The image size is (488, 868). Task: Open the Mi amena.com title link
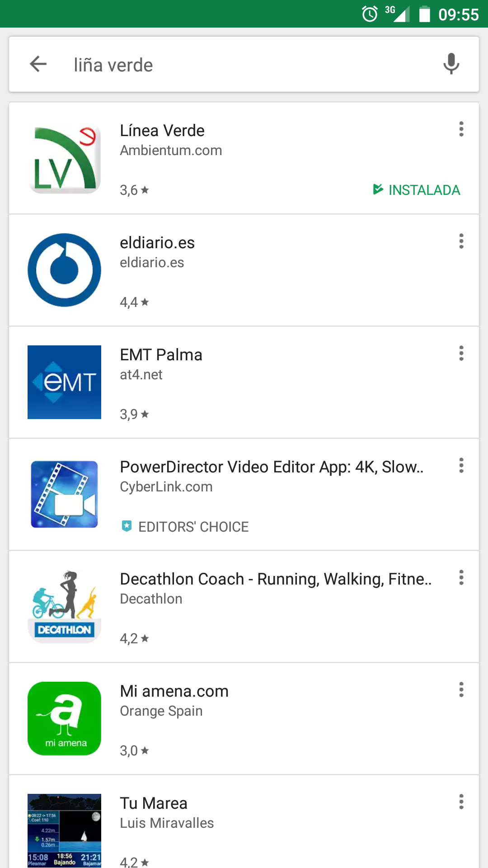tap(174, 691)
